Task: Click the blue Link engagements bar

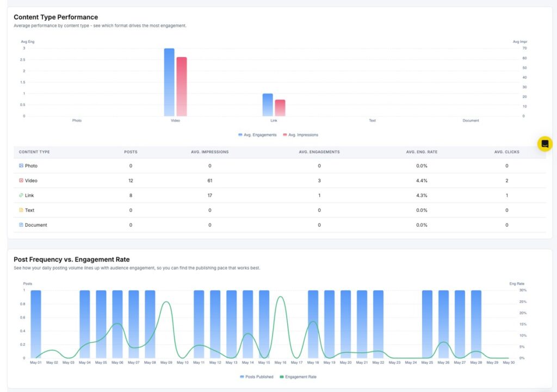Action: click(268, 105)
